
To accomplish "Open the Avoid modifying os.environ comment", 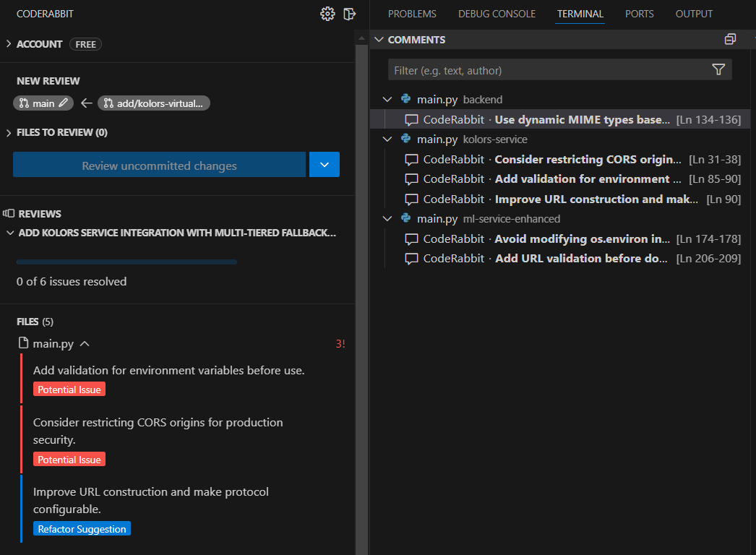I will tap(572, 238).
